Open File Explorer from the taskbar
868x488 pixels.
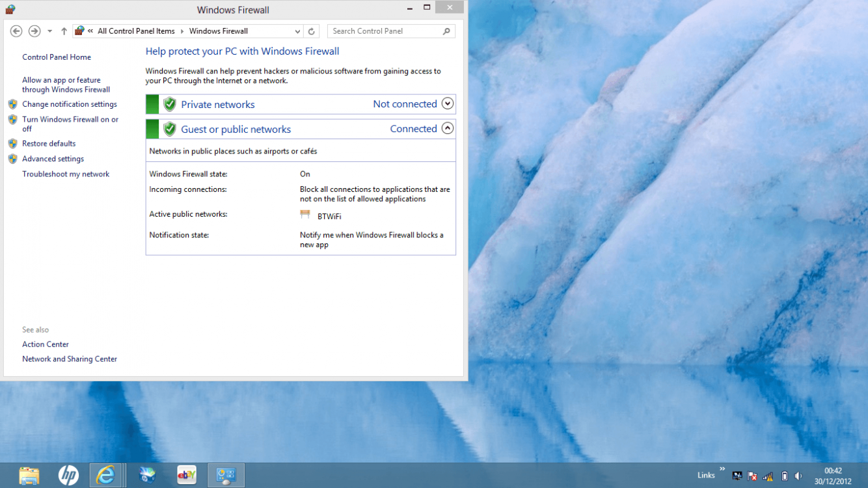point(29,476)
